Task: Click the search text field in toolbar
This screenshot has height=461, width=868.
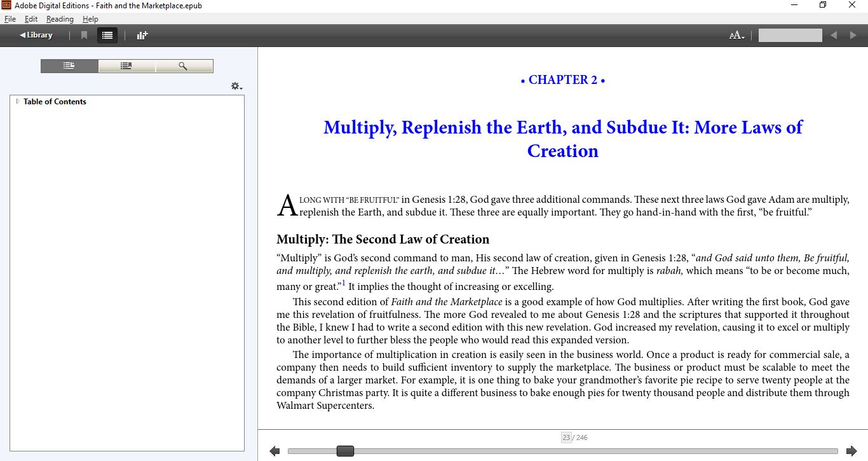Action: [x=790, y=36]
